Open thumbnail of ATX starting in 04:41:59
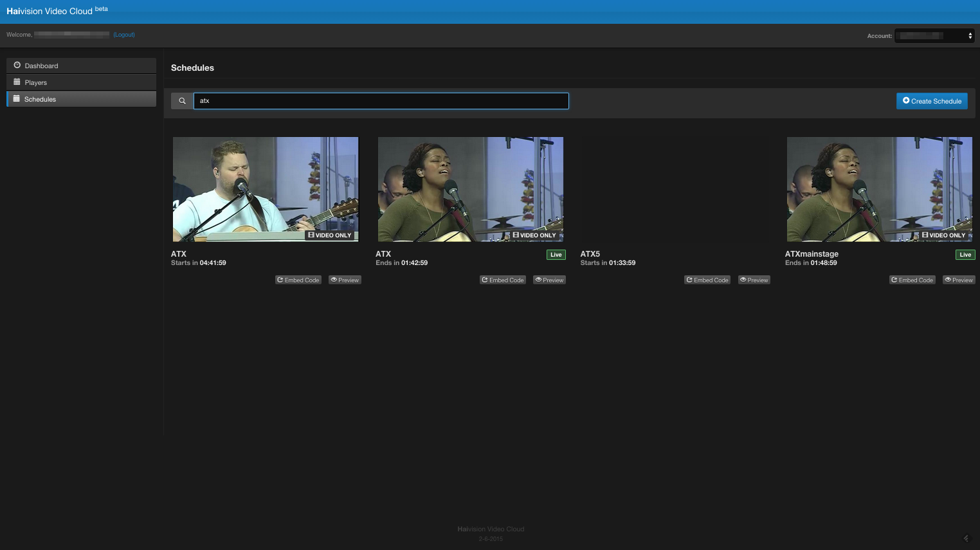 (266, 189)
